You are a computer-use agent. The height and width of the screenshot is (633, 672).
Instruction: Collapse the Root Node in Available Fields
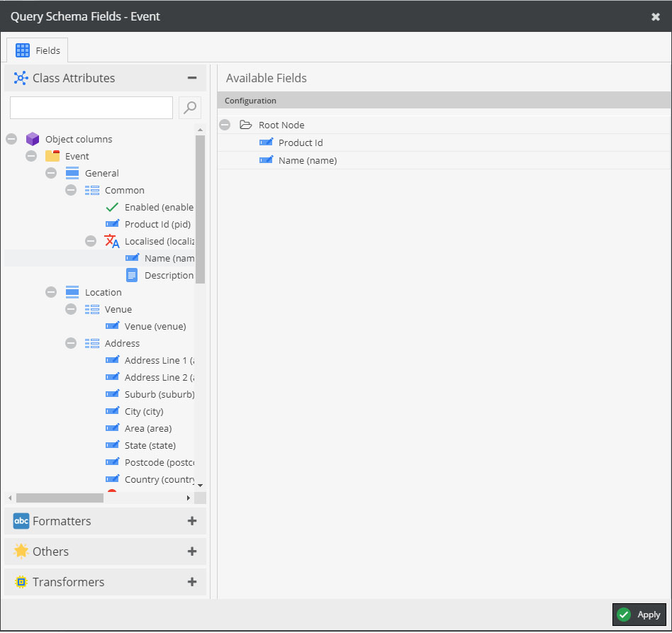[x=225, y=125]
